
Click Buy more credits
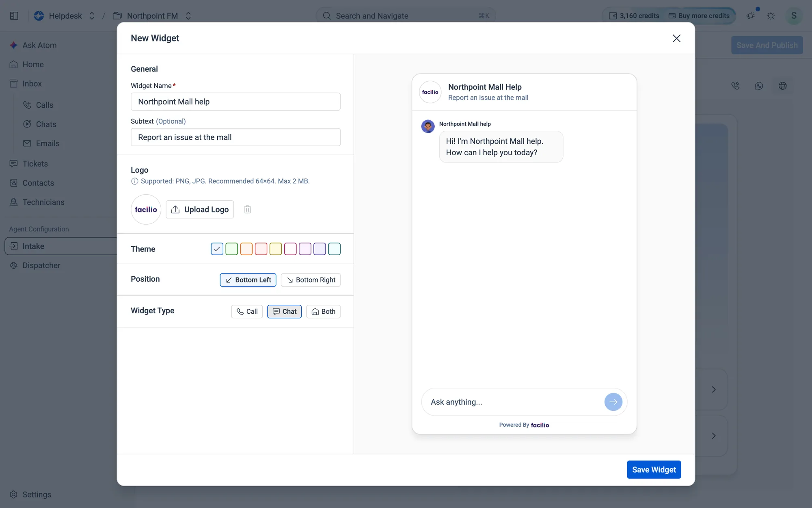(x=699, y=16)
